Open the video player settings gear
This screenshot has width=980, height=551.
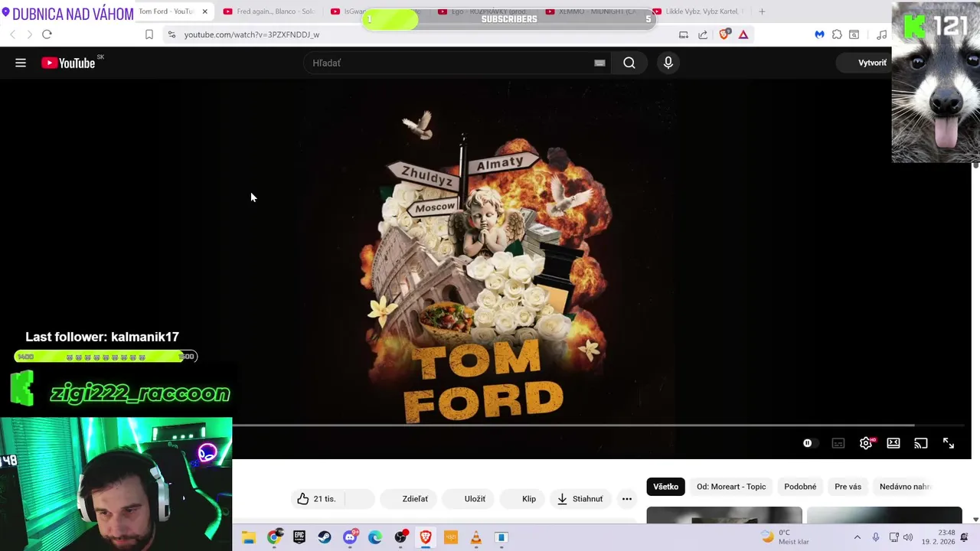pyautogui.click(x=866, y=443)
